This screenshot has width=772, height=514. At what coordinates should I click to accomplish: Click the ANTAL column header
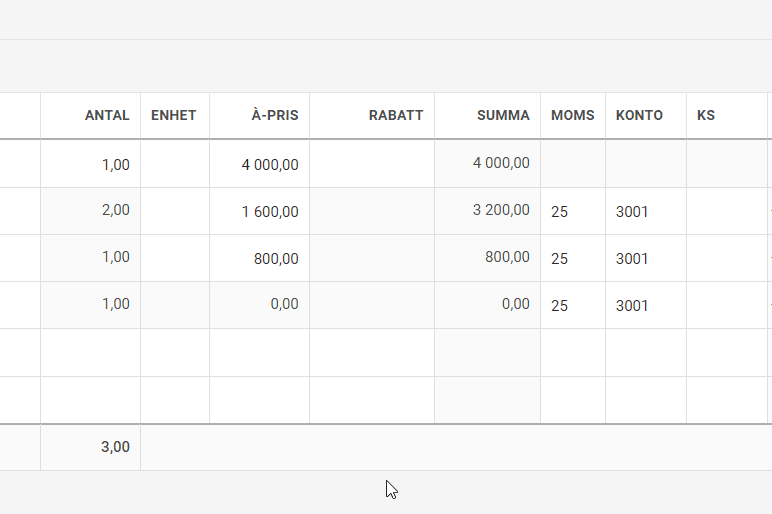coord(107,115)
